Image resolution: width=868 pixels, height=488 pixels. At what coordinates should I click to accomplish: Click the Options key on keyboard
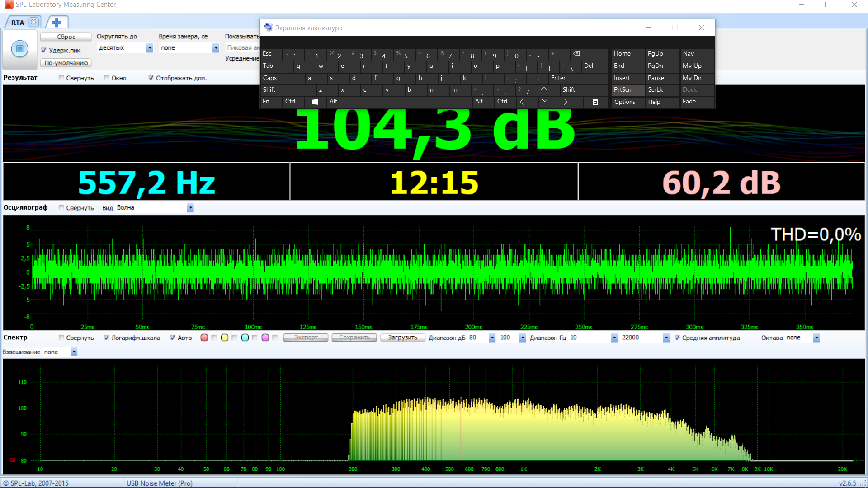point(625,102)
